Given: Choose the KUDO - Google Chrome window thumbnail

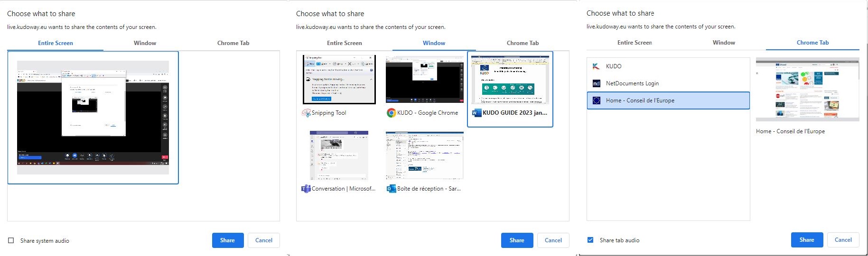Looking at the screenshot, I should tap(425, 79).
